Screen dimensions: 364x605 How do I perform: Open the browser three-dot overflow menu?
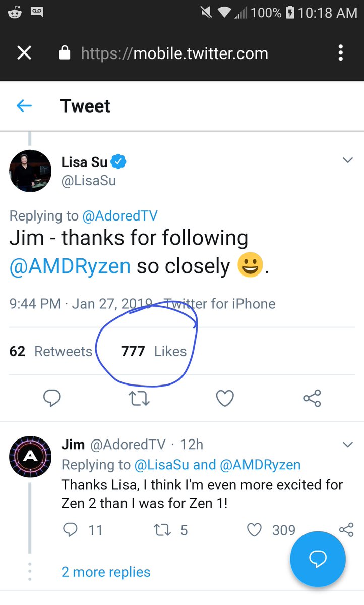pyautogui.click(x=341, y=53)
